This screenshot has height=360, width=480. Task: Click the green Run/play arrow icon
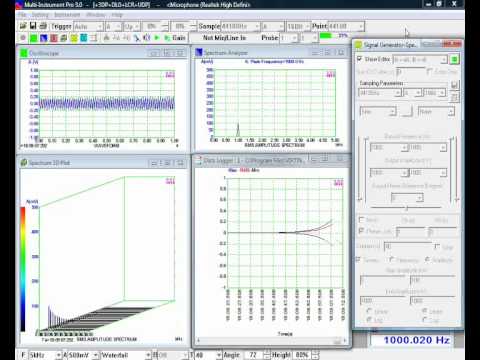(x=157, y=38)
